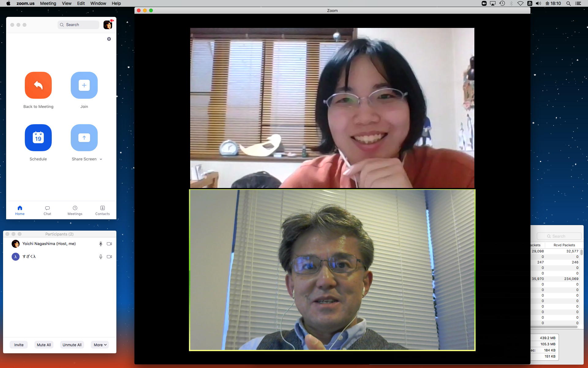Click the Invite button
The image size is (588, 368).
(x=19, y=345)
